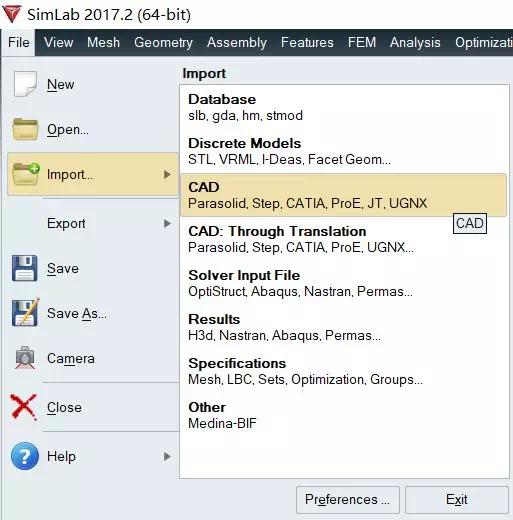
Task: Open the Geometry menu
Action: [163, 42]
